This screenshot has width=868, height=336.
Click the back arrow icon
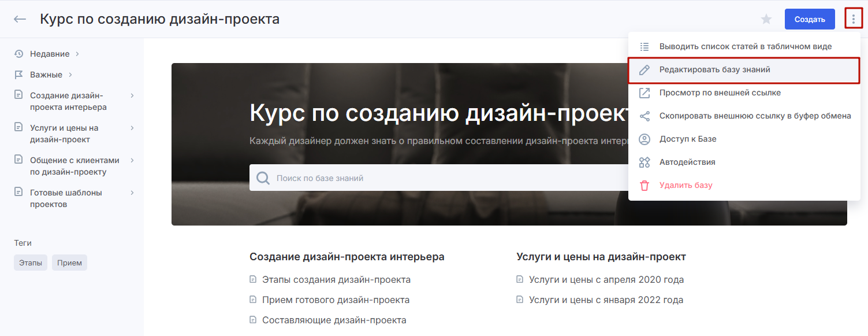coord(20,19)
